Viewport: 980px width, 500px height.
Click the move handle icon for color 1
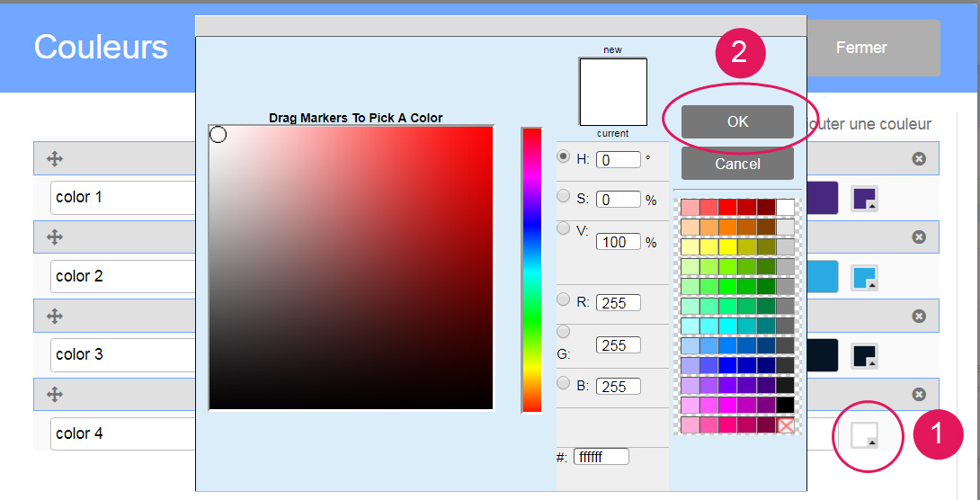tap(55, 159)
